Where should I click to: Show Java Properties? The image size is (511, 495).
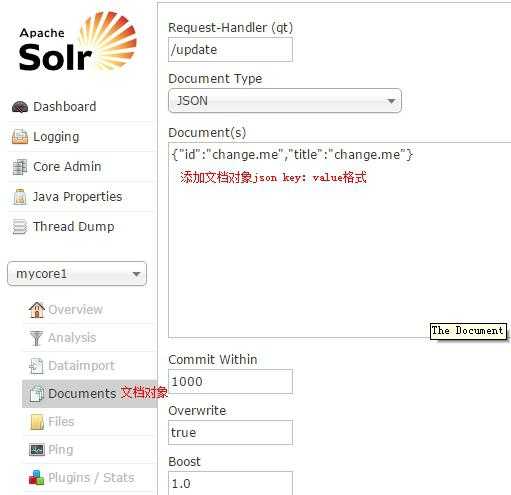77,196
